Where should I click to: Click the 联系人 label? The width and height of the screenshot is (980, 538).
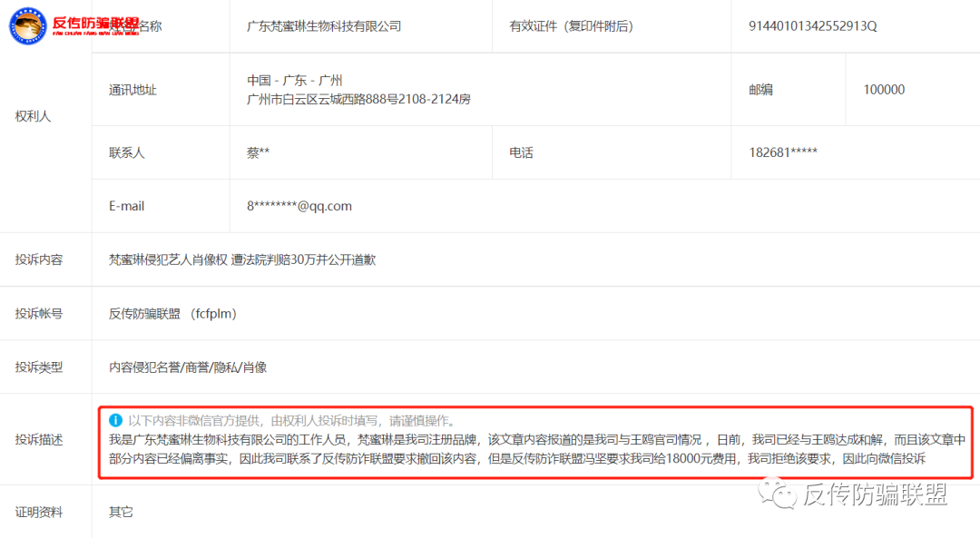(127, 153)
